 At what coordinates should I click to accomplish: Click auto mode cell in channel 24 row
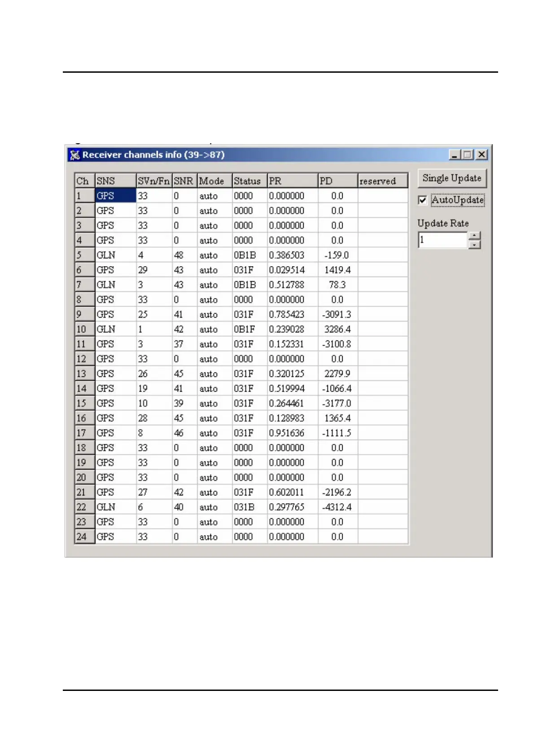click(214, 536)
